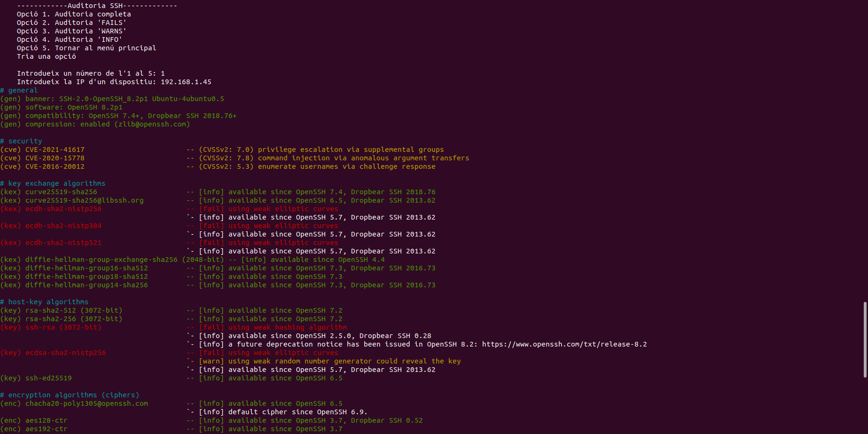The image size is (868, 434).
Task: Click the 'Opció 3. Auditoria 'WARNS'' line
Action: tap(71, 31)
